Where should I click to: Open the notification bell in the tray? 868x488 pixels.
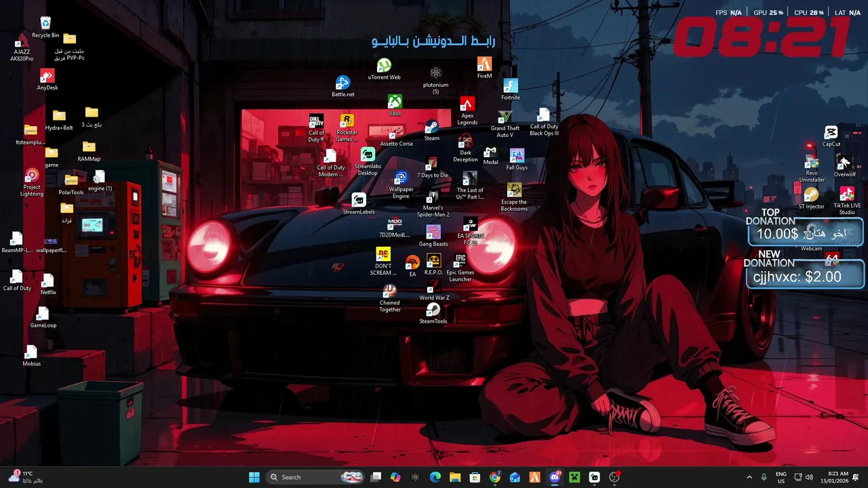pos(857,477)
